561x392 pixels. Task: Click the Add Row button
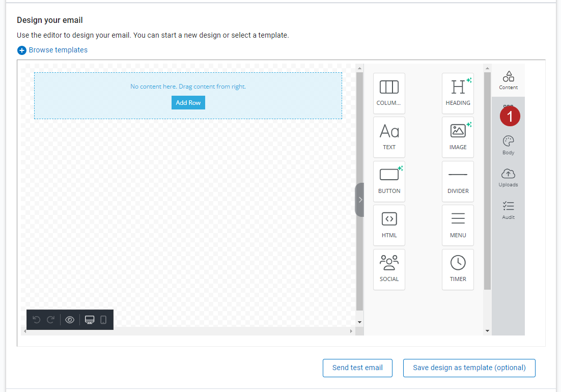click(x=188, y=103)
